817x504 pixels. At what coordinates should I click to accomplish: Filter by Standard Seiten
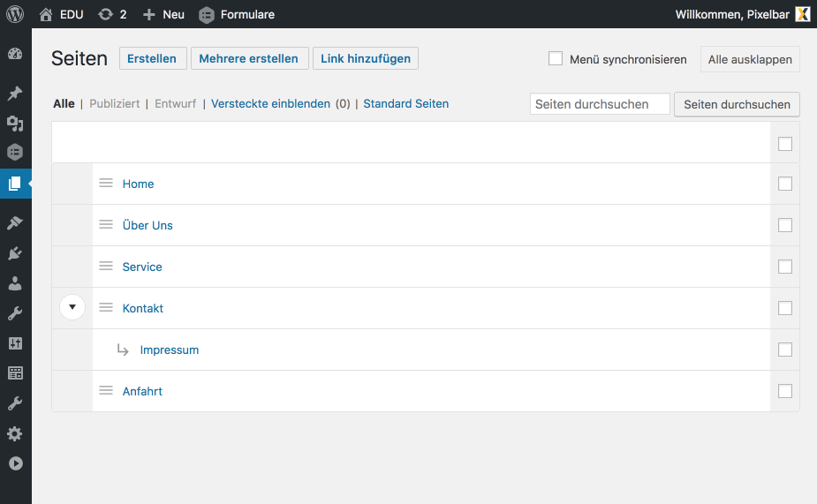point(406,103)
